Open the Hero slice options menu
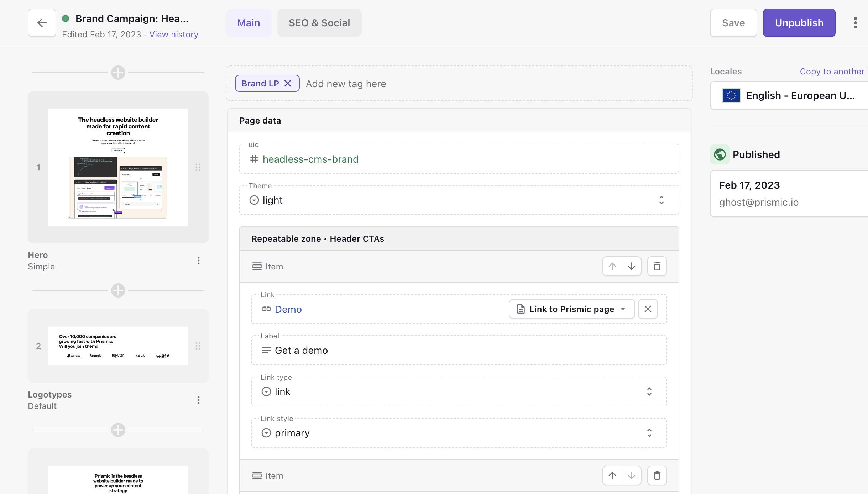868x494 pixels. pyautogui.click(x=199, y=261)
